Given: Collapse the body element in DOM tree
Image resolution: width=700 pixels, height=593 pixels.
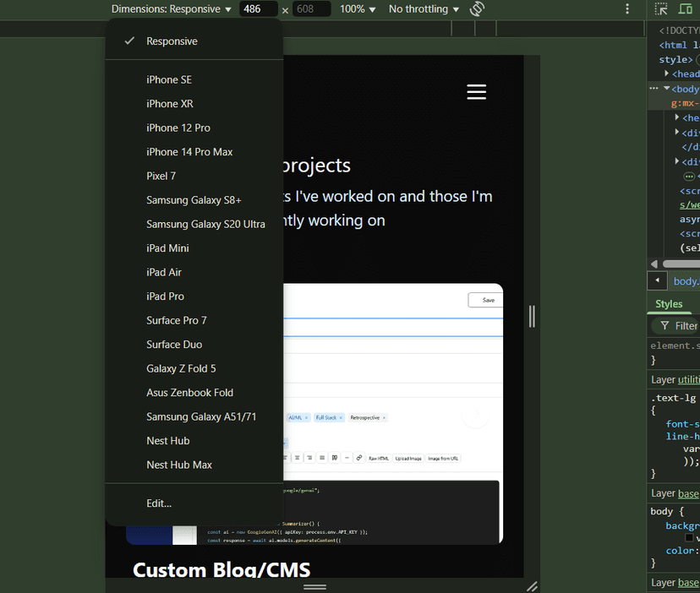Looking at the screenshot, I should [x=666, y=89].
